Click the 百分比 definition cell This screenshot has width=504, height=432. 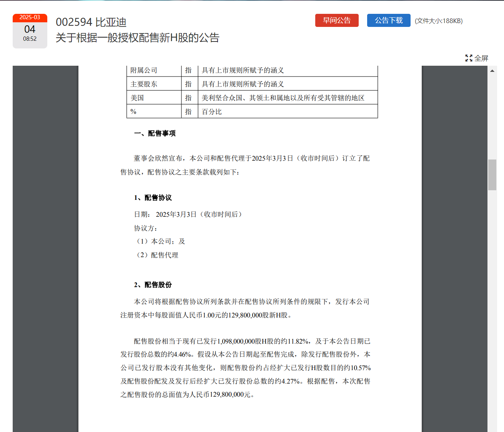288,111
